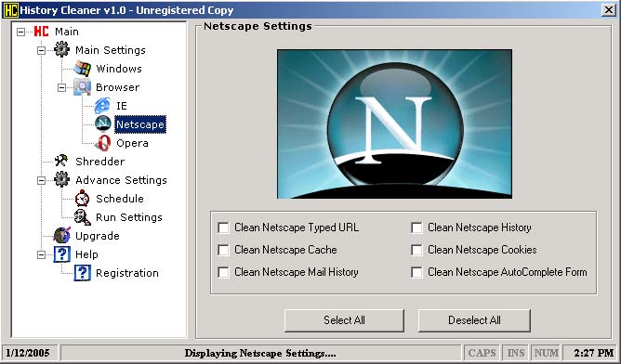Click the Help question mark icon
Image resolution: width=621 pixels, height=364 pixels.
(x=61, y=254)
